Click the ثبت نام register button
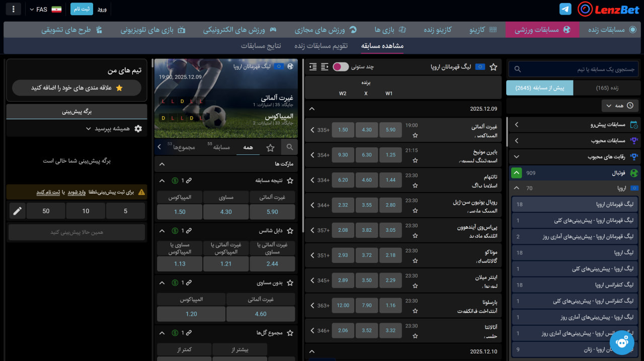644x361 pixels. [81, 10]
